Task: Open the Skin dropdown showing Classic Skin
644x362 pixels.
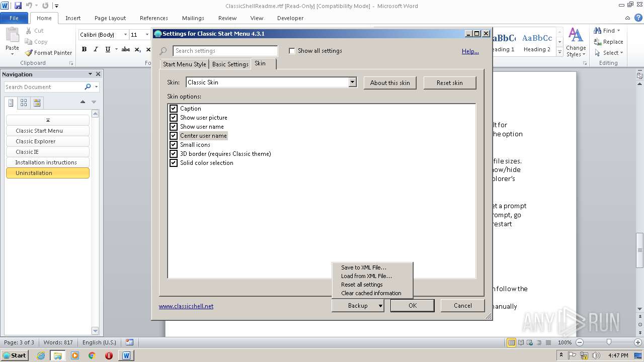Action: (352, 82)
